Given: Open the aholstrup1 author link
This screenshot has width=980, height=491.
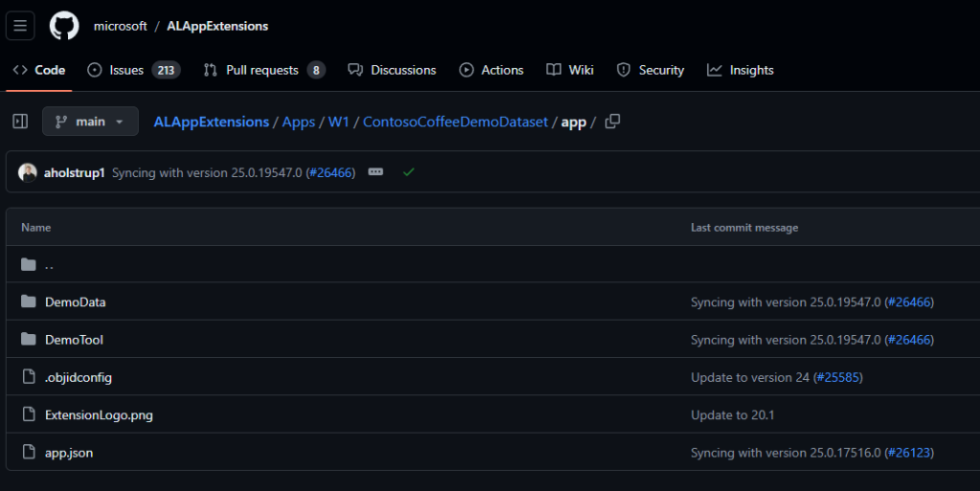Looking at the screenshot, I should pos(74,172).
